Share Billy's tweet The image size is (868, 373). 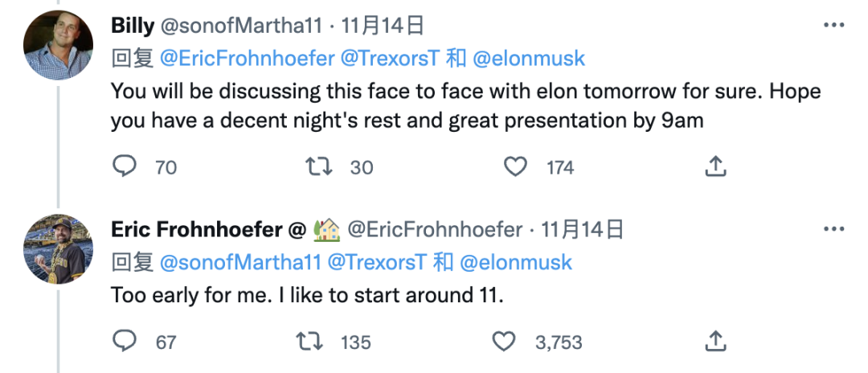[x=715, y=166]
